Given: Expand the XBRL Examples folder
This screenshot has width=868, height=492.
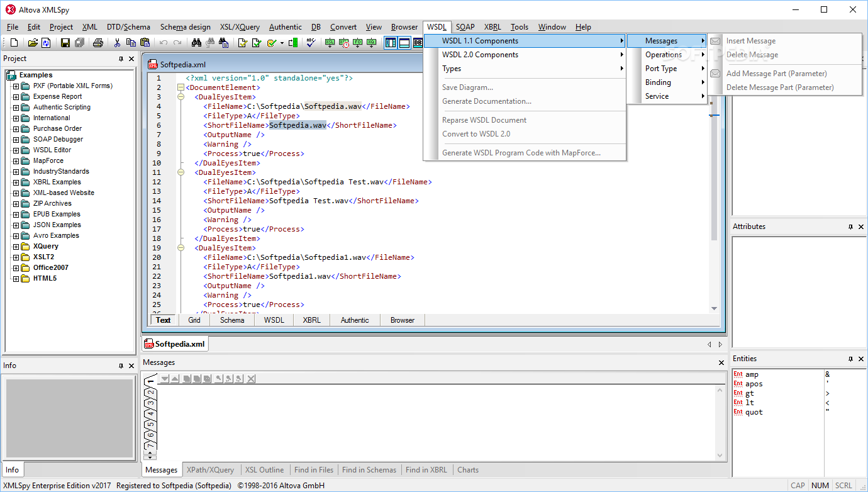Looking at the screenshot, I should pyautogui.click(x=16, y=182).
